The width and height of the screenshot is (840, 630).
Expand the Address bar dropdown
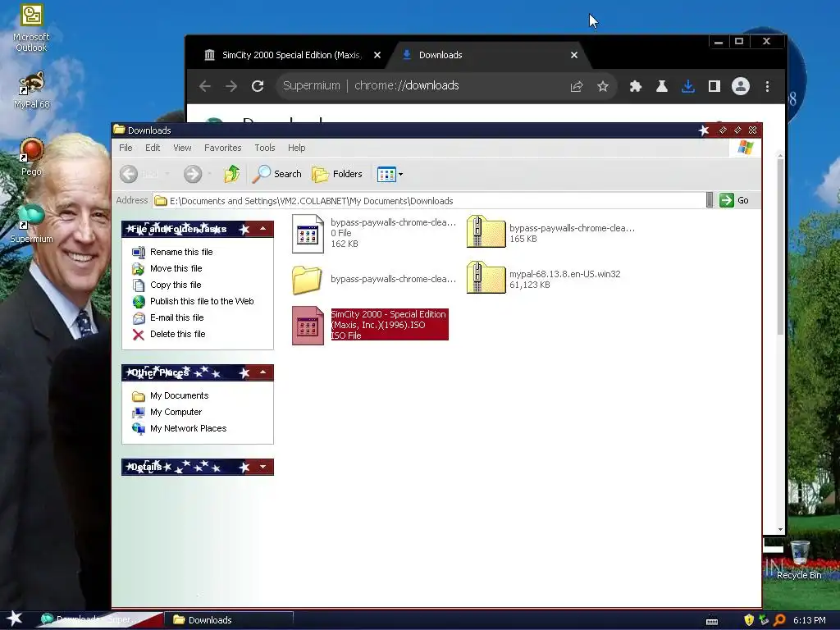(710, 200)
